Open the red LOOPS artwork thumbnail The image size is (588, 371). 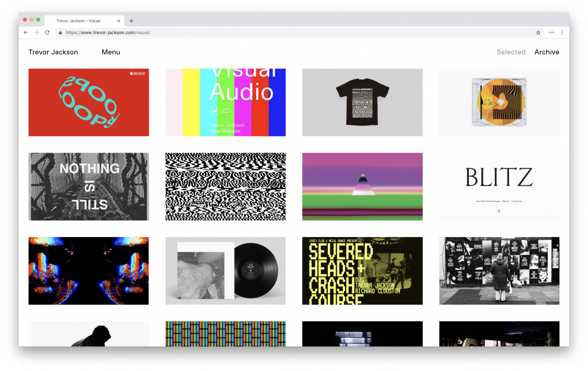coord(88,102)
